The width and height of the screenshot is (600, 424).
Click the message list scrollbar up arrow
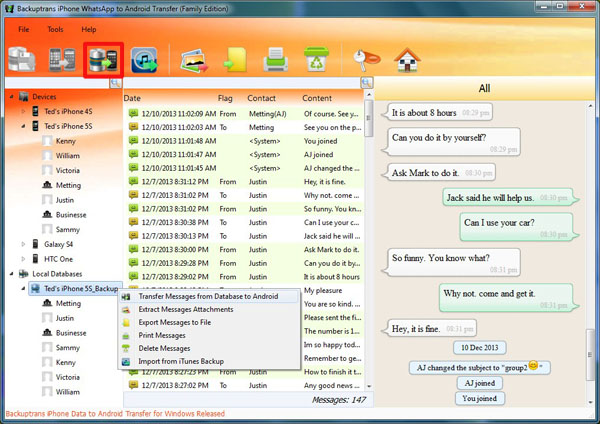369,95
